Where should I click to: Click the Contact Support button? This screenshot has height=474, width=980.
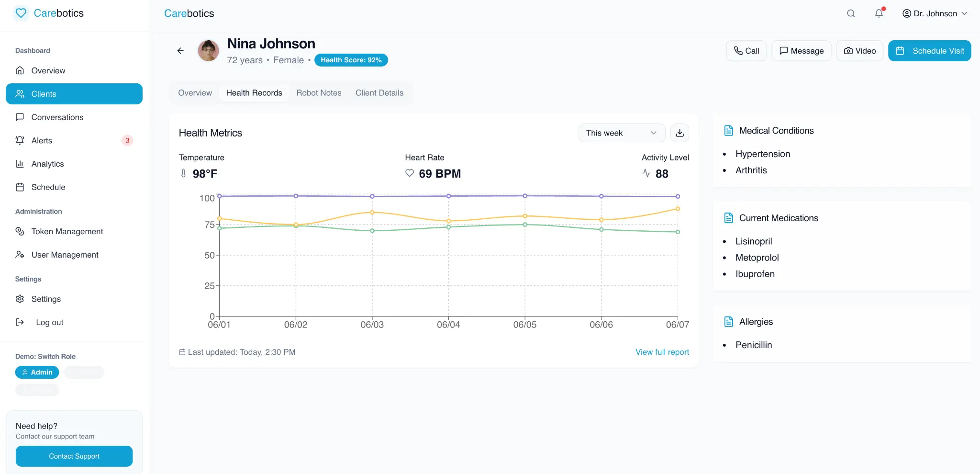click(74, 456)
